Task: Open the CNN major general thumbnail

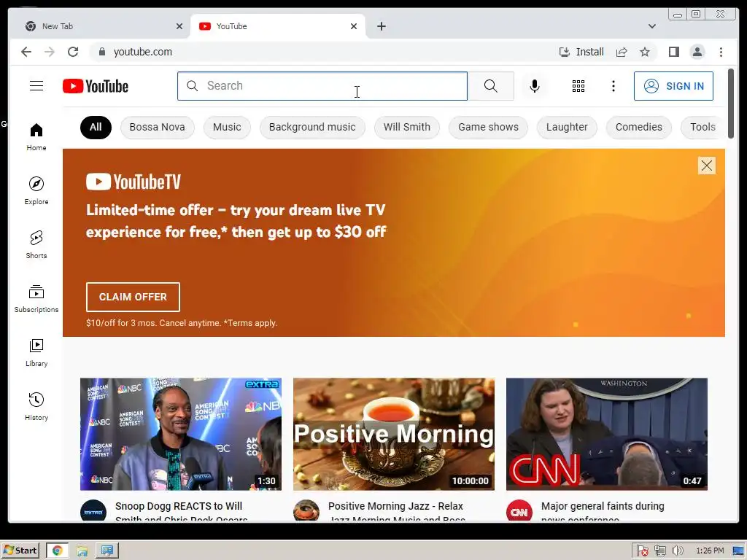Action: [606, 434]
